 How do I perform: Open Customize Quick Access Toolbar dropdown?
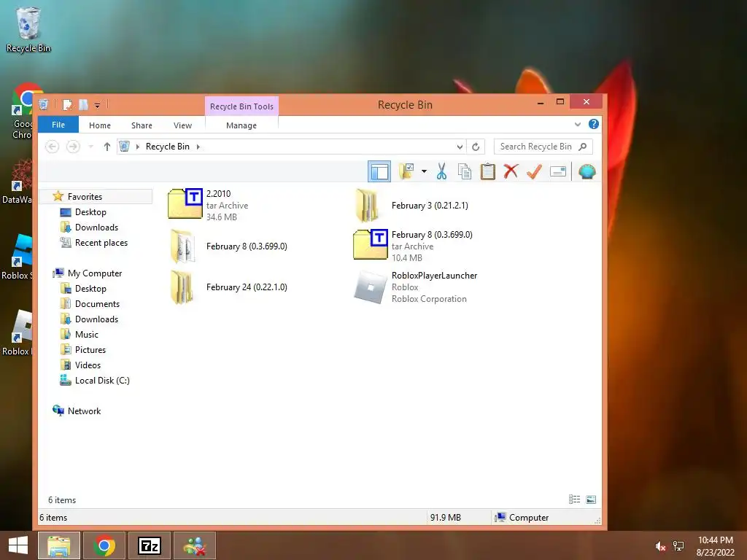97,105
